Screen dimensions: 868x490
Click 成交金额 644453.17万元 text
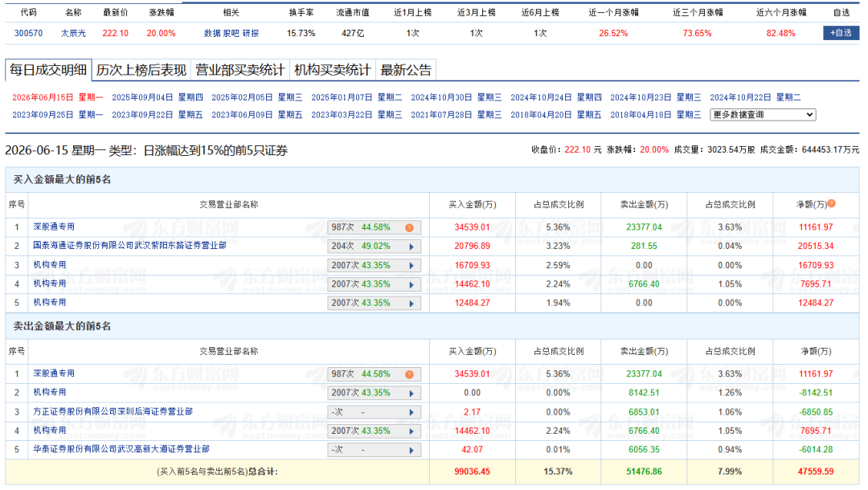coord(809,150)
